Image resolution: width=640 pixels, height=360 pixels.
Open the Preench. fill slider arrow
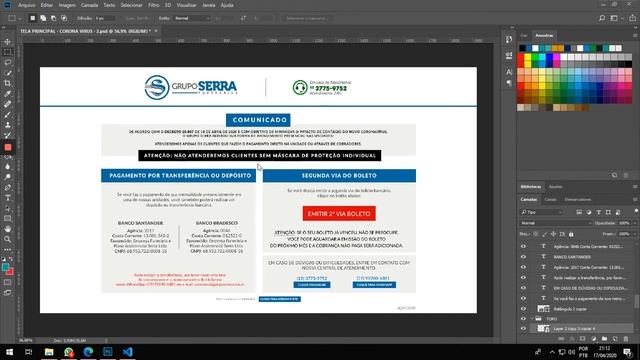point(635,234)
